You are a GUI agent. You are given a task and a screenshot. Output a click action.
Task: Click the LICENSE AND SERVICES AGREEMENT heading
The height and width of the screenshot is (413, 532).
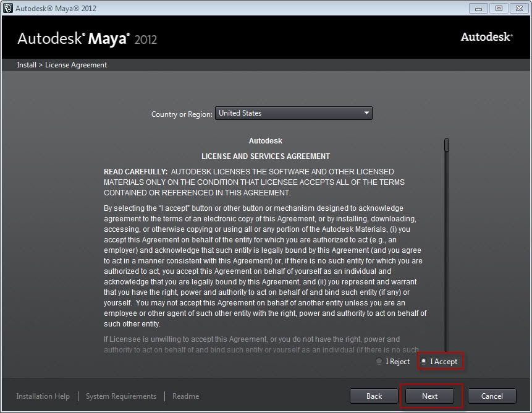[x=266, y=156]
